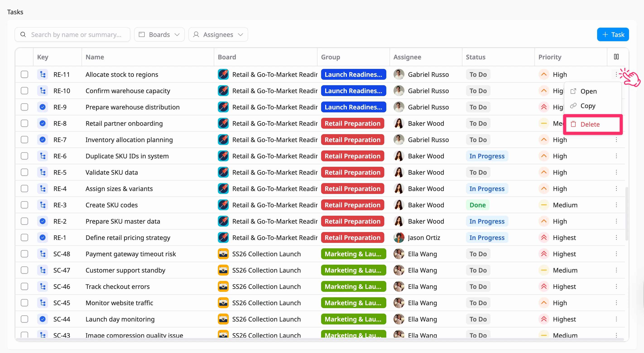Tick the checkbox for RE-8

point(24,123)
